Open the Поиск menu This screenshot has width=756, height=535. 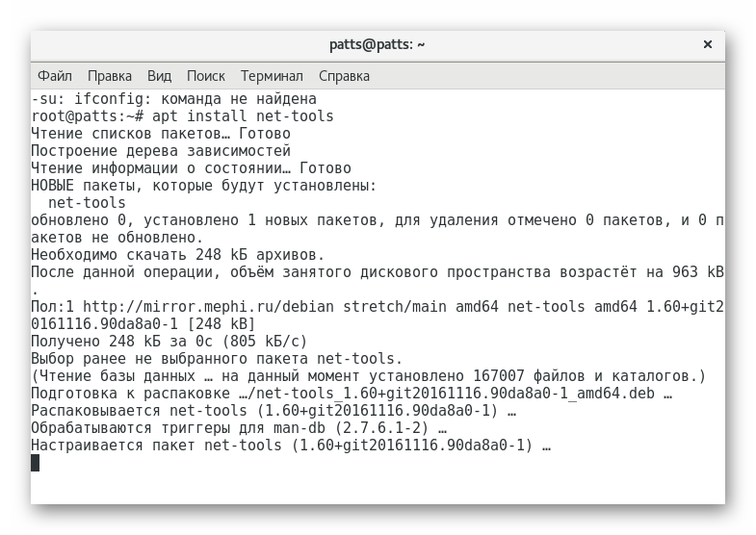[206, 76]
